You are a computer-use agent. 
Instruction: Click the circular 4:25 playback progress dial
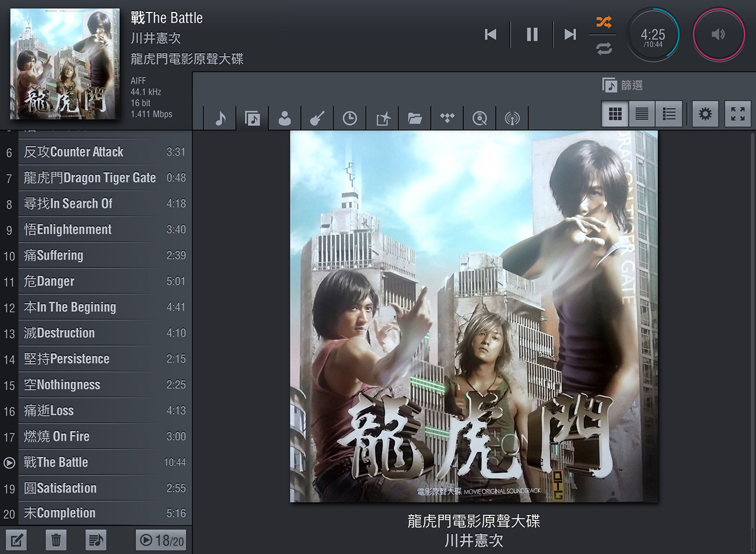(653, 35)
